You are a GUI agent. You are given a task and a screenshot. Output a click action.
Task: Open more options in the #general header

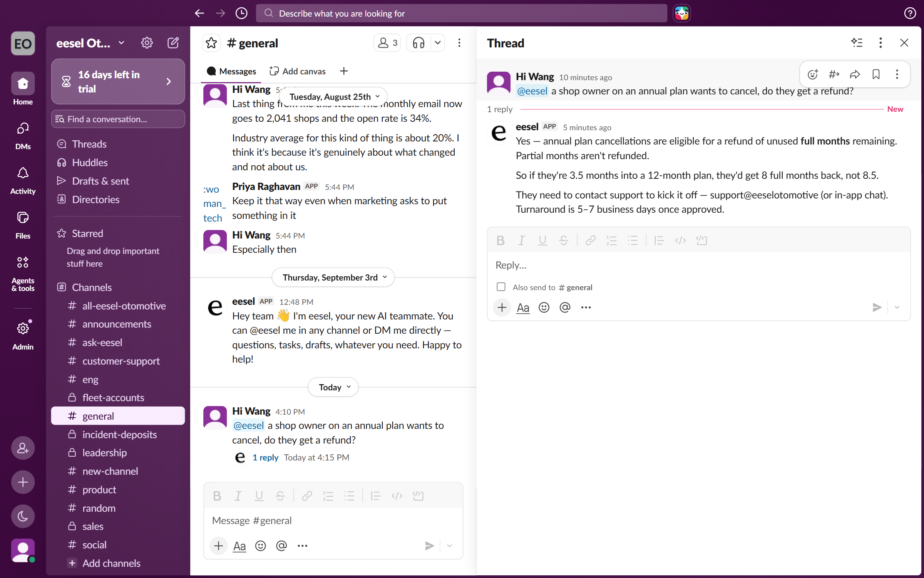click(459, 43)
